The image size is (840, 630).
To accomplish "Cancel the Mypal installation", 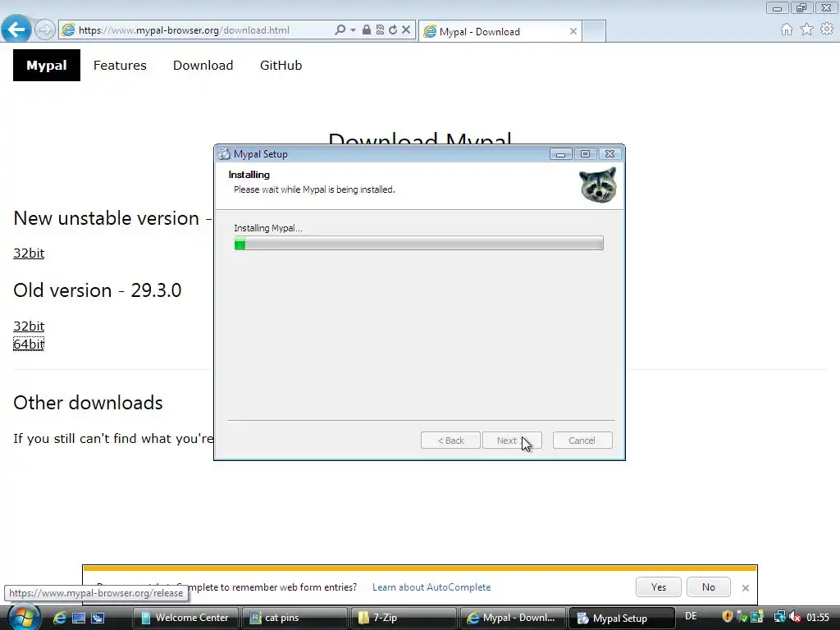I will click(x=582, y=441).
